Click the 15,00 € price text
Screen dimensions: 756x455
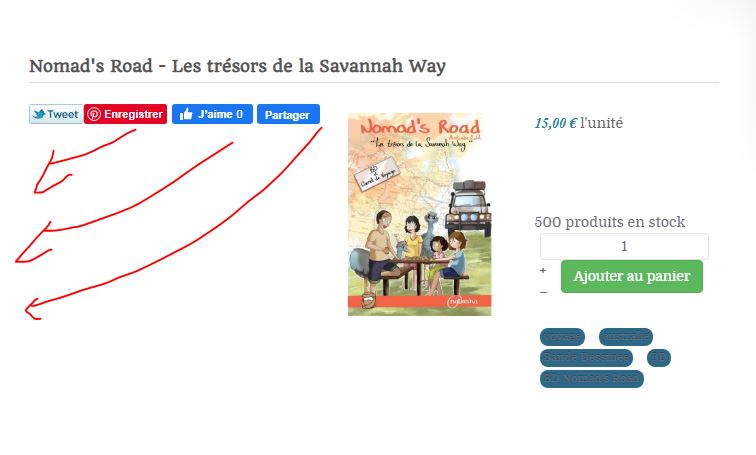click(x=555, y=123)
